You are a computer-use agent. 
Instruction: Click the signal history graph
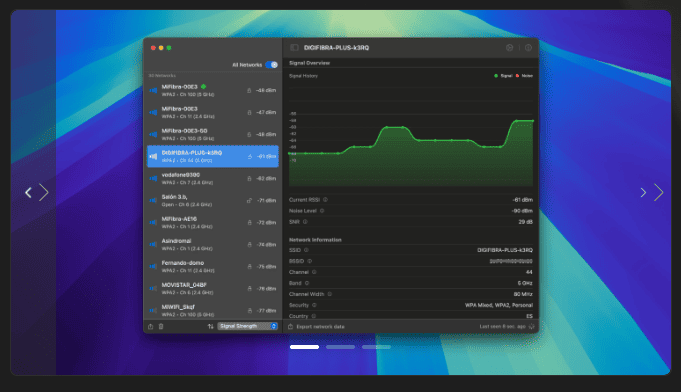pyautogui.click(x=411, y=137)
